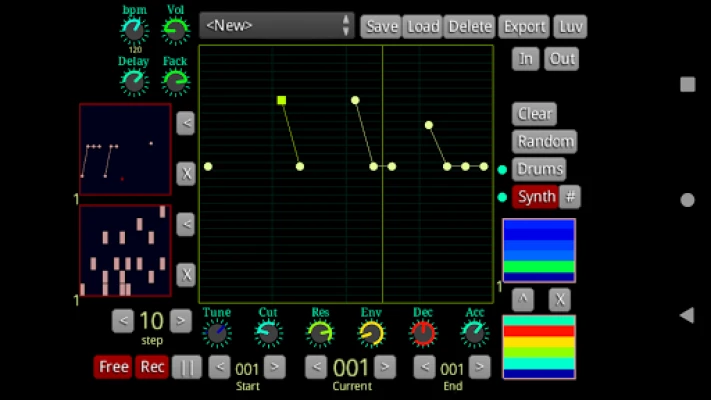Select the blue gradient color swatch
The image size is (711, 400).
click(538, 250)
